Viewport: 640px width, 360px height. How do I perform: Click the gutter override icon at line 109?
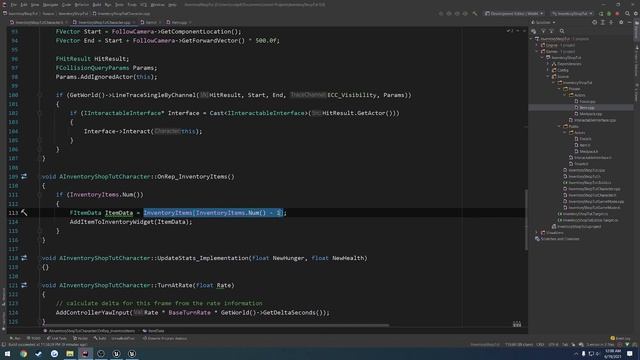24,176
